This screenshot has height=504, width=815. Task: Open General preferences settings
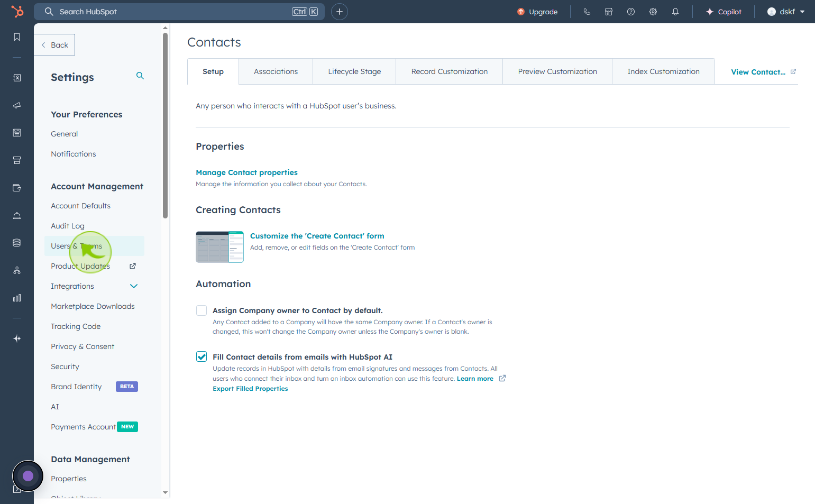pyautogui.click(x=64, y=134)
